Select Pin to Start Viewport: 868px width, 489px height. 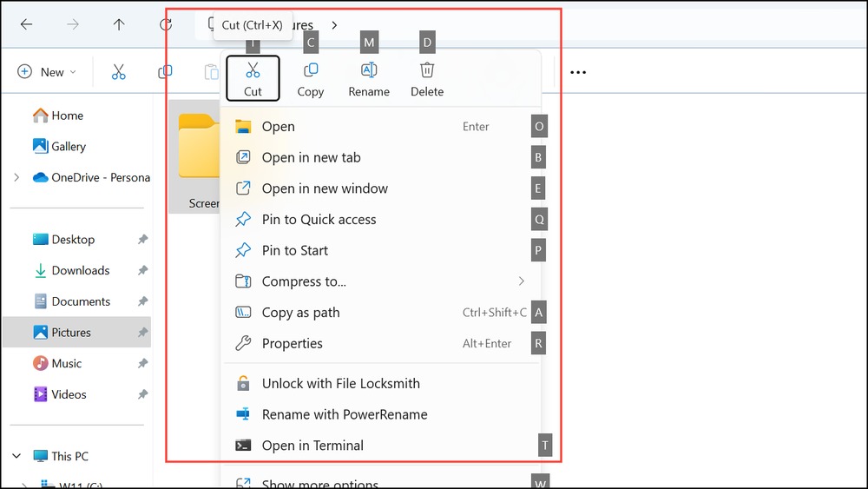pos(381,250)
